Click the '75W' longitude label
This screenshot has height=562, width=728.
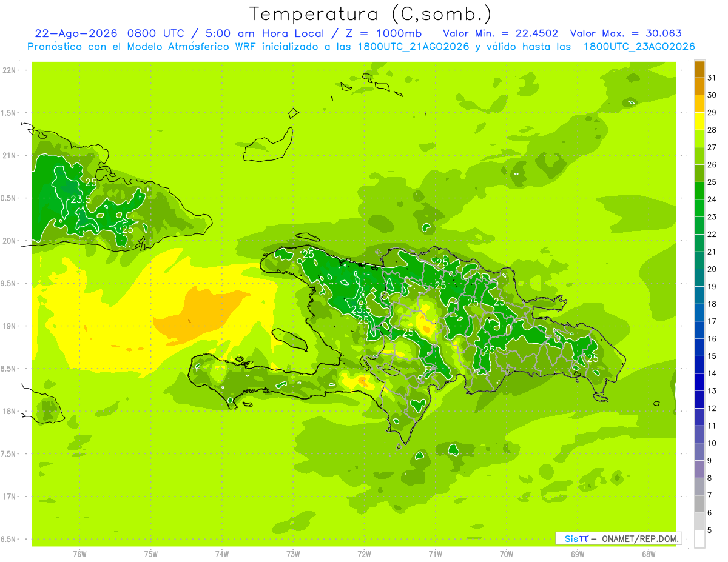click(151, 554)
